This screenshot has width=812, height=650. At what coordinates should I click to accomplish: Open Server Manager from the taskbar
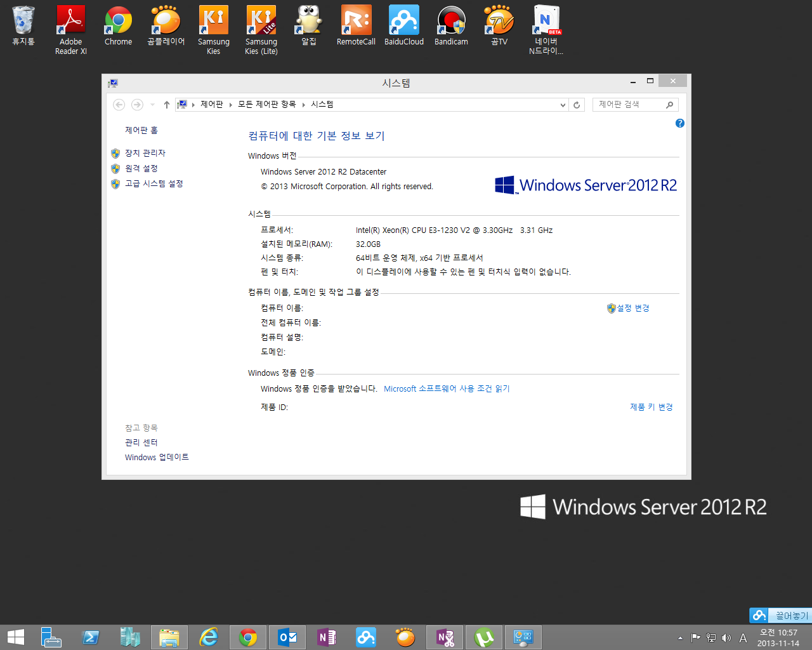[51, 637]
